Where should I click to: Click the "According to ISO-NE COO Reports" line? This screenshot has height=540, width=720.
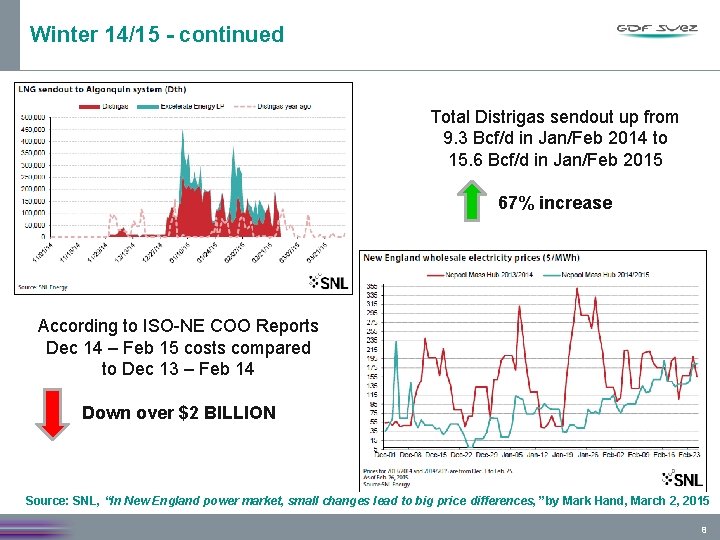[x=178, y=326]
